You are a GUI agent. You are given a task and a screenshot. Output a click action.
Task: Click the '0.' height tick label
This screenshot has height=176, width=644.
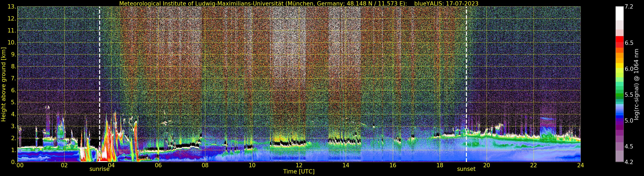(x=13, y=162)
